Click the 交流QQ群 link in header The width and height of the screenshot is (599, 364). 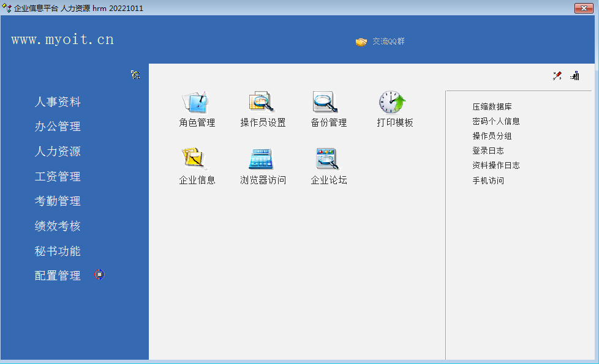tap(388, 42)
